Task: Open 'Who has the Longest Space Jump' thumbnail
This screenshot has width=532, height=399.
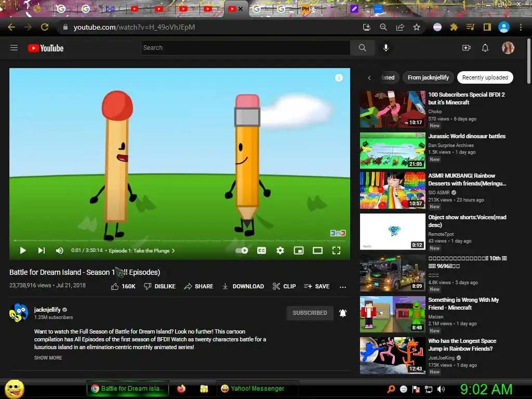Action: tap(393, 355)
